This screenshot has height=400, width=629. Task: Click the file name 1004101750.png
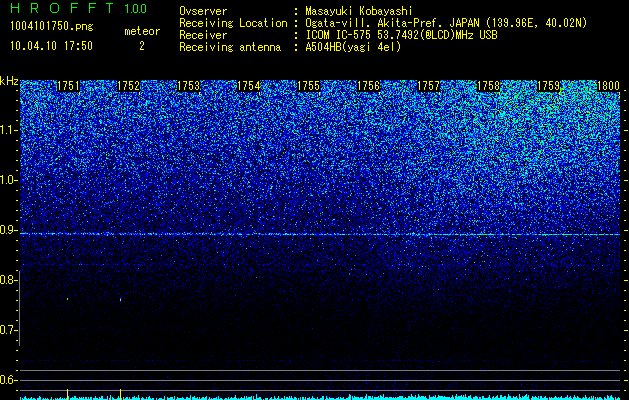click(52, 27)
